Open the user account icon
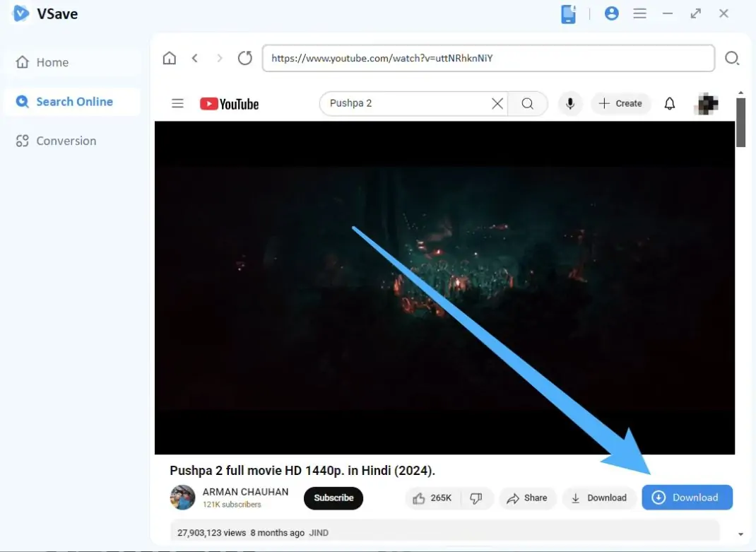 point(611,13)
